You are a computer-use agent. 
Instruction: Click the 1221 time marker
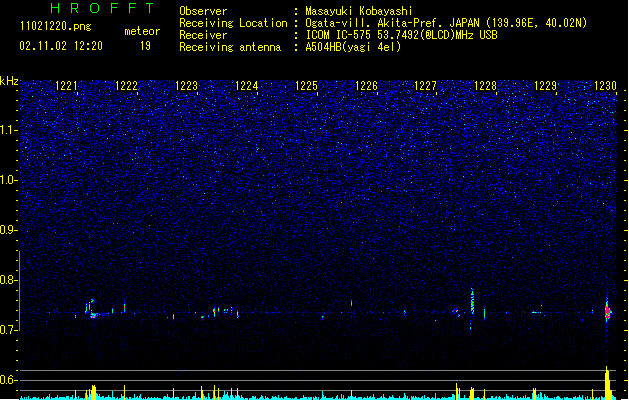point(66,86)
